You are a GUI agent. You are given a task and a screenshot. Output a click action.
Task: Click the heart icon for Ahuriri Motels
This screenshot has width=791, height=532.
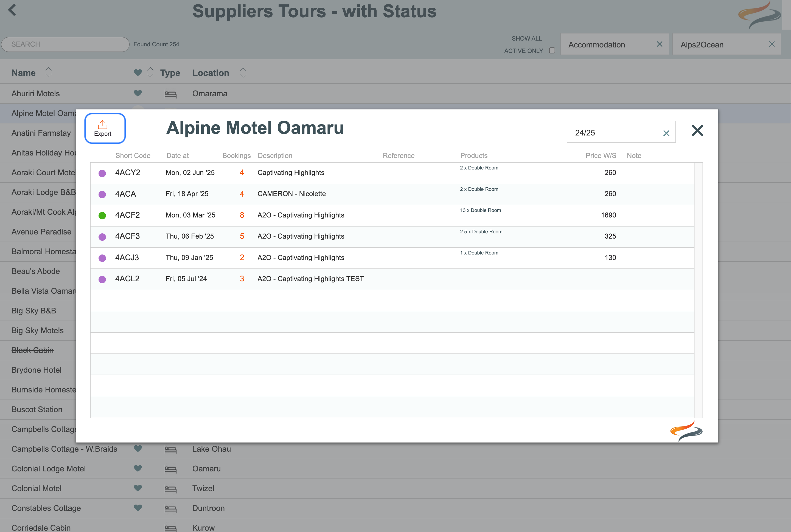[x=138, y=93]
